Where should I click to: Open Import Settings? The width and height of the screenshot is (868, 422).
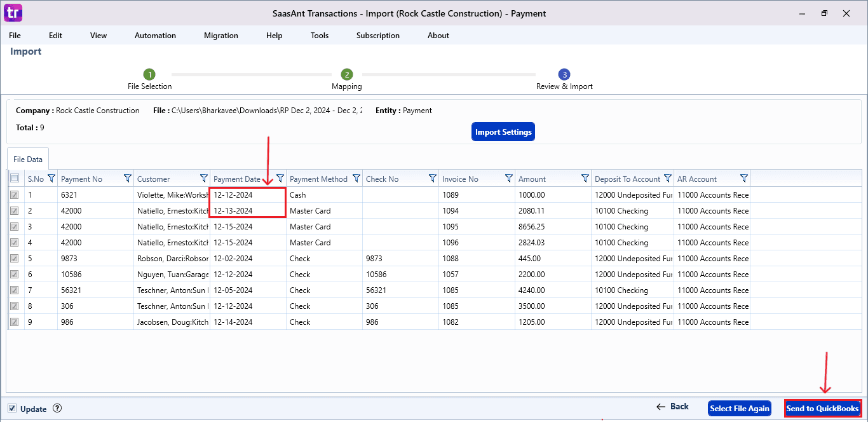503,131
